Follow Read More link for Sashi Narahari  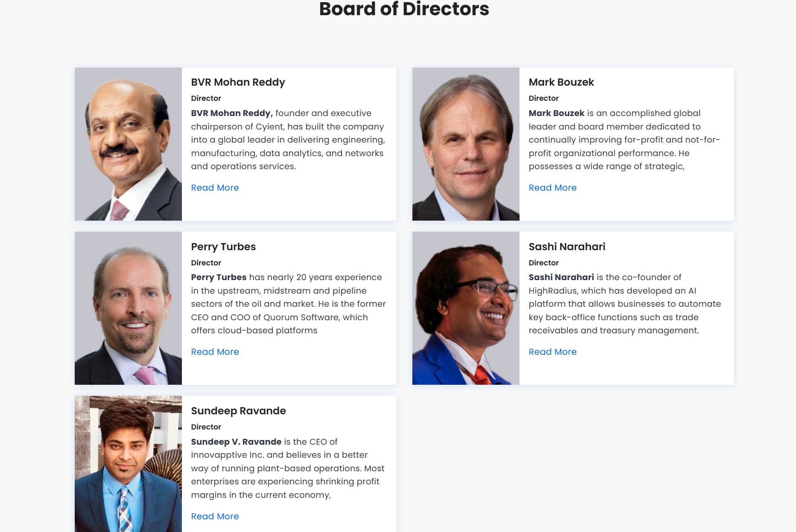552,352
